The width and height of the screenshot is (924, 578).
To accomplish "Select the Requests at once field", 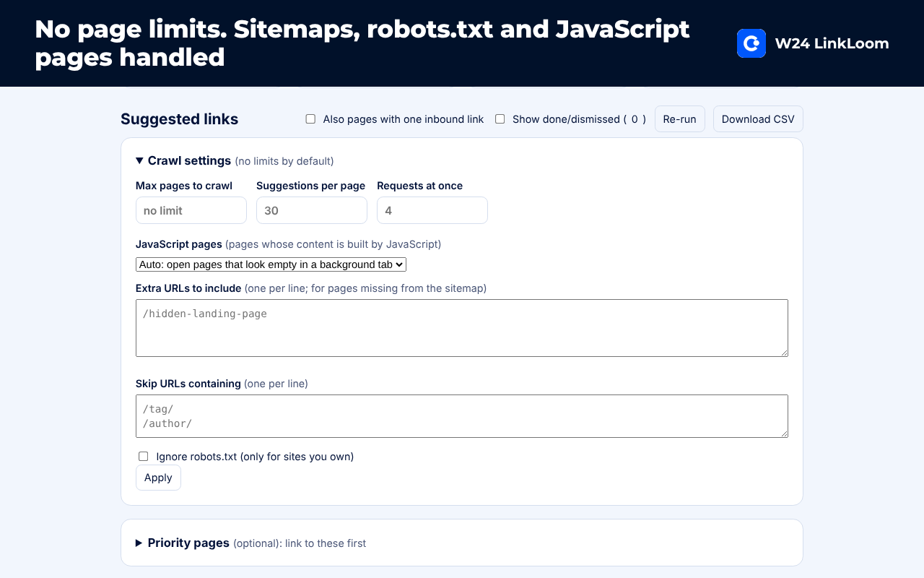I will click(x=432, y=210).
